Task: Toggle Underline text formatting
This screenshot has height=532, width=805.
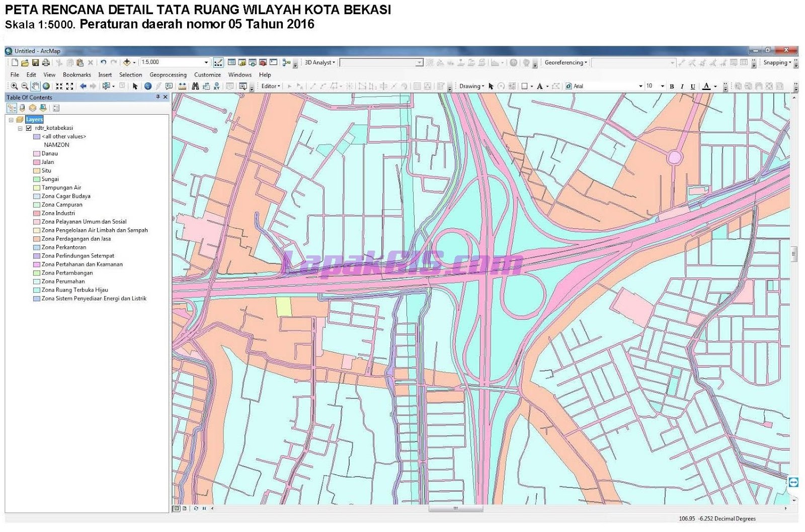Action: coord(692,86)
